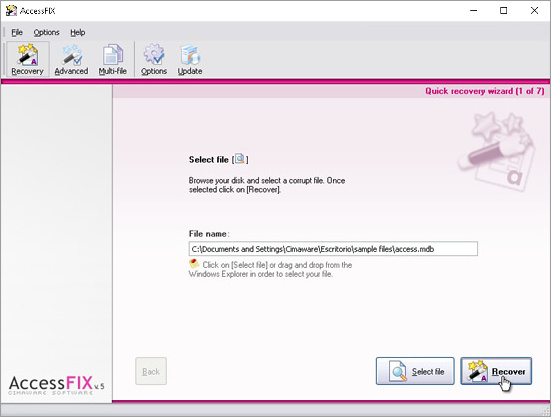Open the Options menu in the menu bar
The width and height of the screenshot is (551, 417).
tap(46, 32)
